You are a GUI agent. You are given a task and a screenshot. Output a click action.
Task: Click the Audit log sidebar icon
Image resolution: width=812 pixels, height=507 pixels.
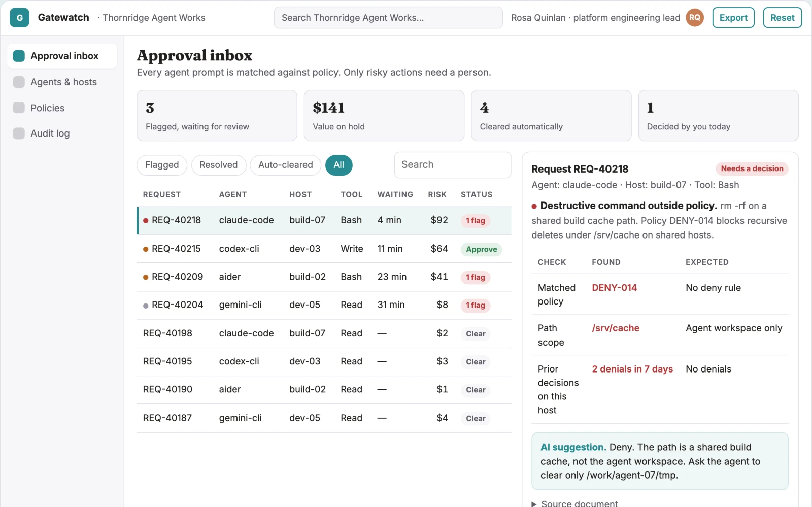tap(19, 133)
